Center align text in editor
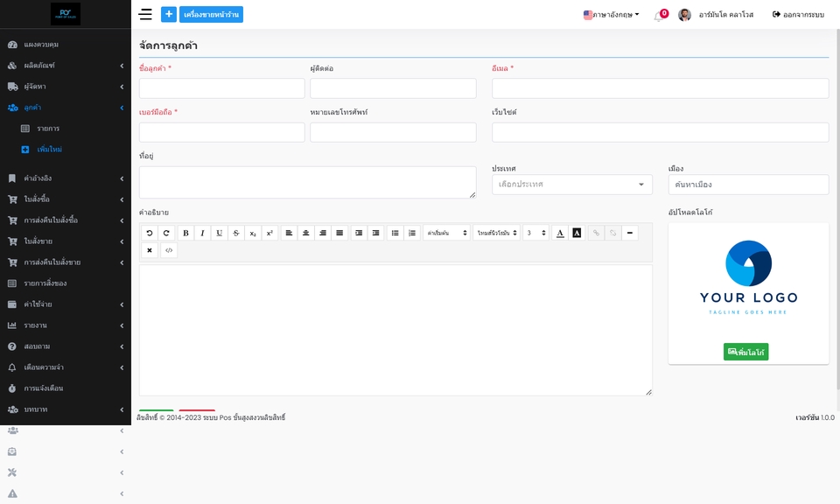The image size is (840, 504). pyautogui.click(x=306, y=233)
